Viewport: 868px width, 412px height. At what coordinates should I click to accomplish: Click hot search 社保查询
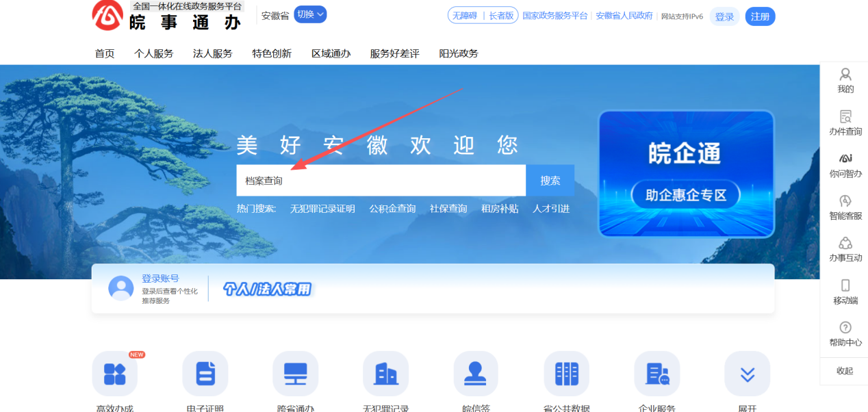tap(448, 209)
